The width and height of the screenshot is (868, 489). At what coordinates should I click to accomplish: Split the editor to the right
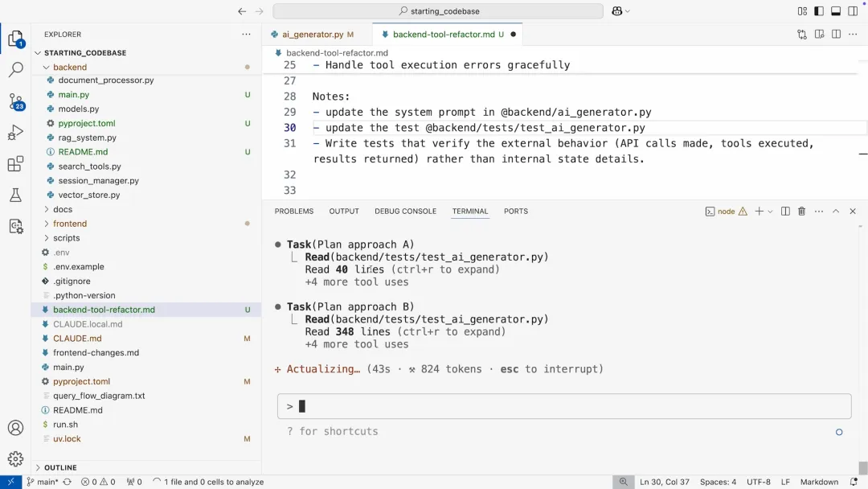[x=836, y=35]
